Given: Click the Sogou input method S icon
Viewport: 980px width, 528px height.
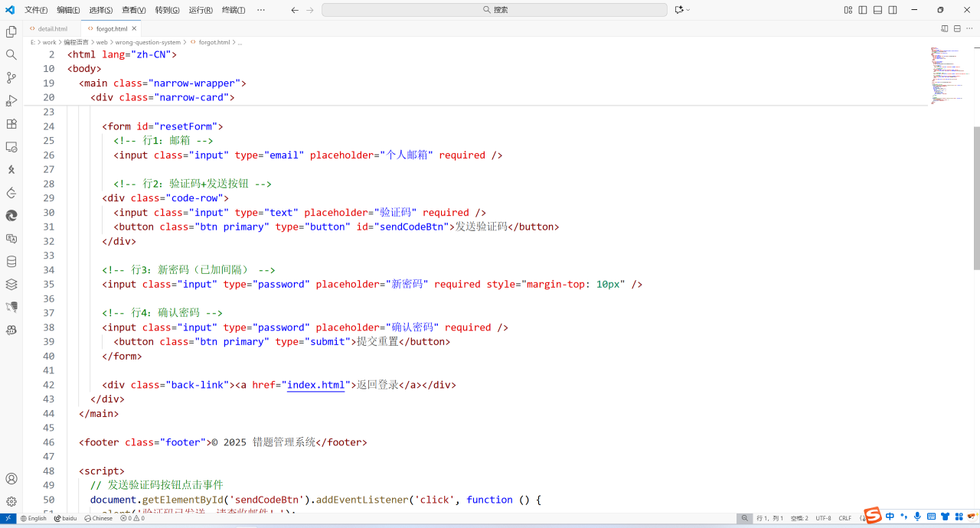Looking at the screenshot, I should coord(873,516).
